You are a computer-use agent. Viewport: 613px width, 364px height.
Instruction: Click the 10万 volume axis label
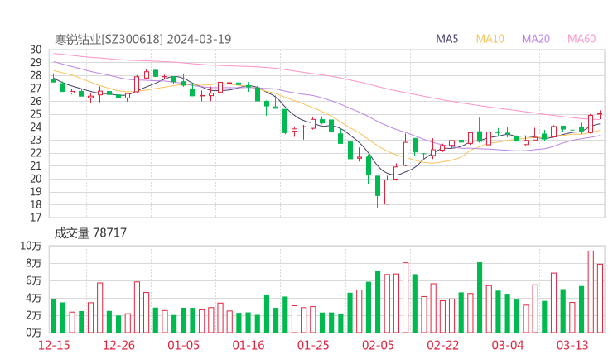(31, 246)
